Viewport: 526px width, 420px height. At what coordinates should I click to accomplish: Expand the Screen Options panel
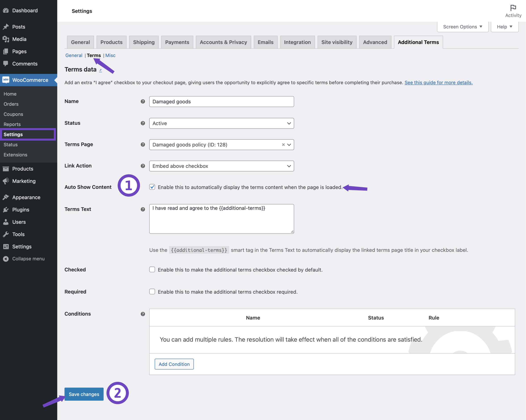point(462,27)
